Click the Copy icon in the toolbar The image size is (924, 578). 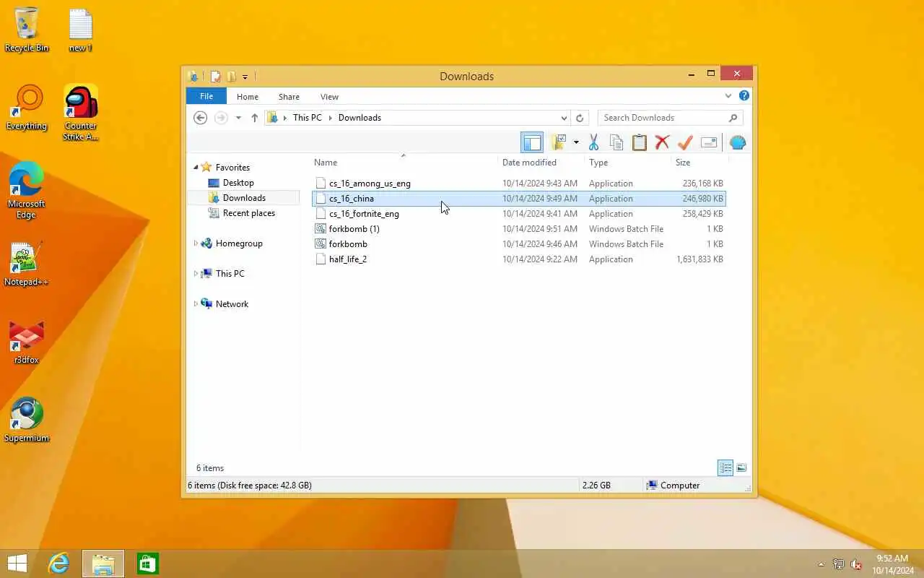tap(616, 142)
